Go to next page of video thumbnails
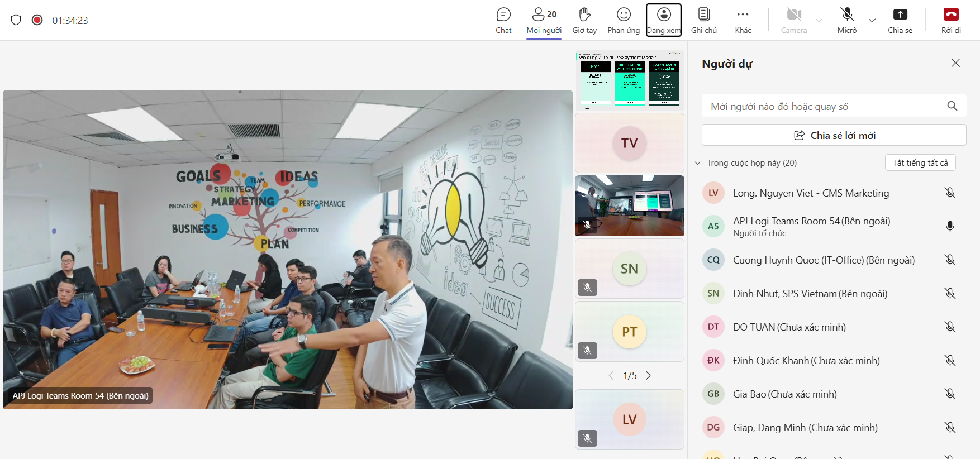The height and width of the screenshot is (459, 980). click(648, 376)
